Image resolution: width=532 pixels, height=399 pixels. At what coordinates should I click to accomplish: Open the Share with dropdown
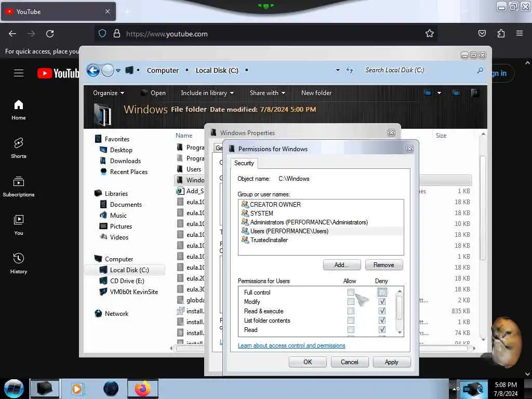click(x=268, y=92)
